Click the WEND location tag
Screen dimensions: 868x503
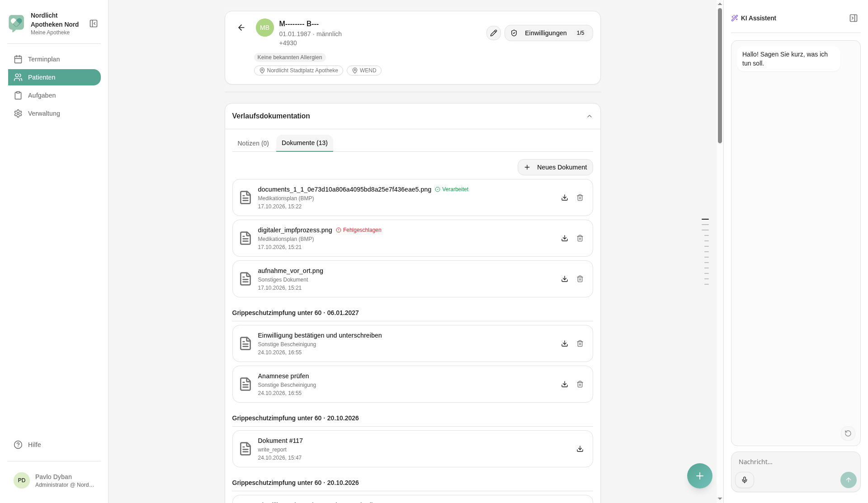(364, 71)
